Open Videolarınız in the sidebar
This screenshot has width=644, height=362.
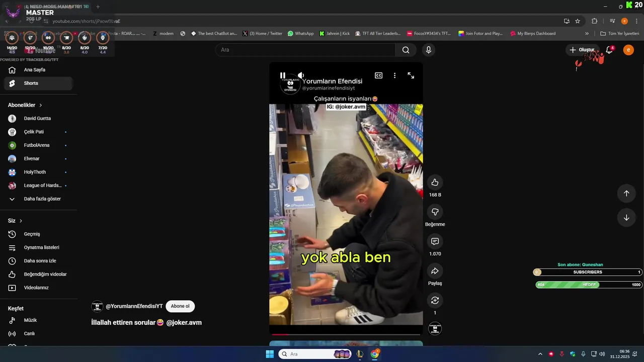[x=38, y=288]
